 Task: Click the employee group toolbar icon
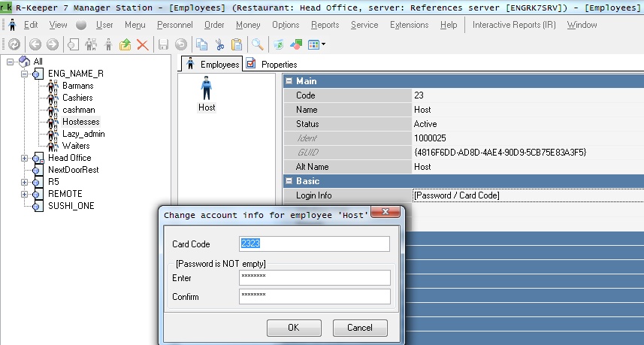click(91, 44)
